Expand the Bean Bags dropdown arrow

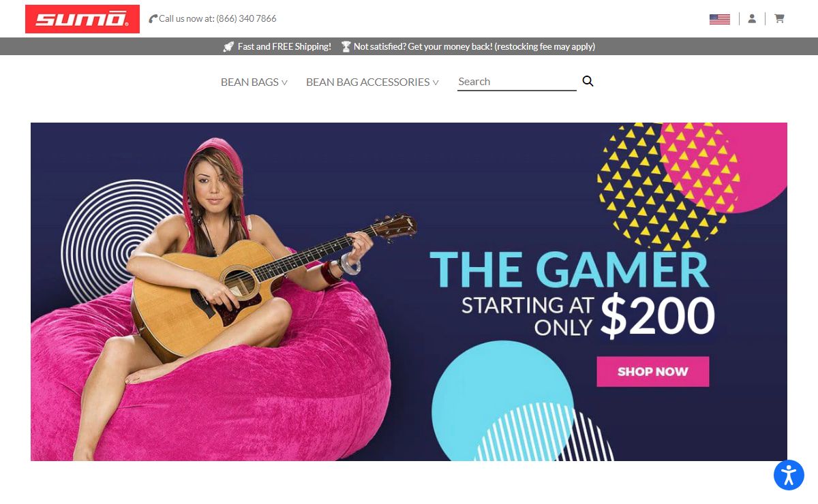click(284, 82)
